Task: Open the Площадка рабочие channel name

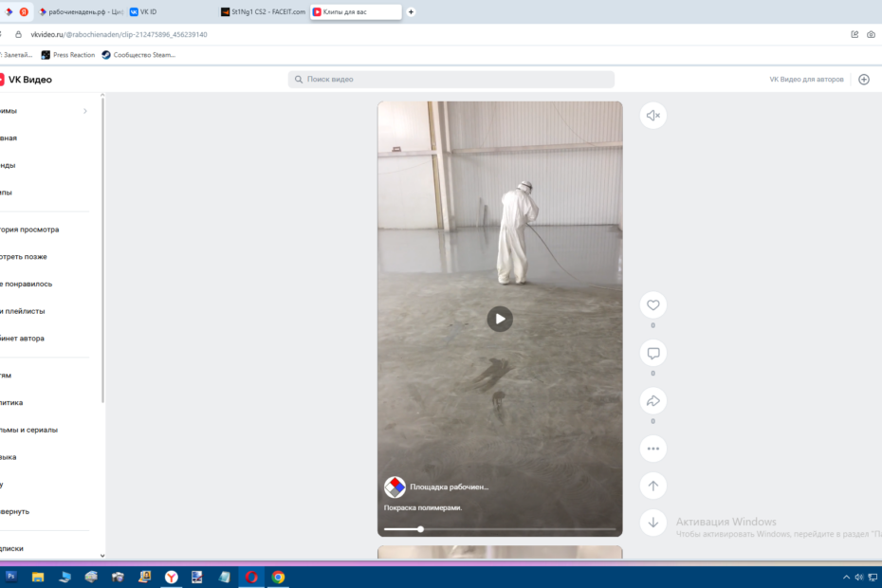Action: [449, 487]
